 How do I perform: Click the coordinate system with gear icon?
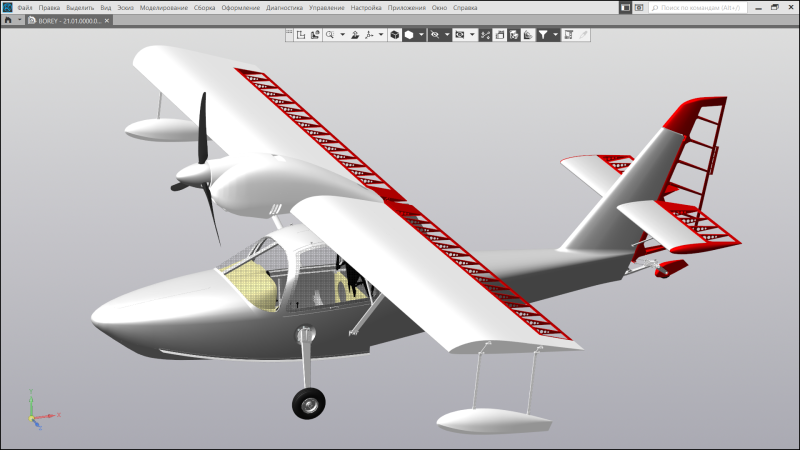click(315, 35)
